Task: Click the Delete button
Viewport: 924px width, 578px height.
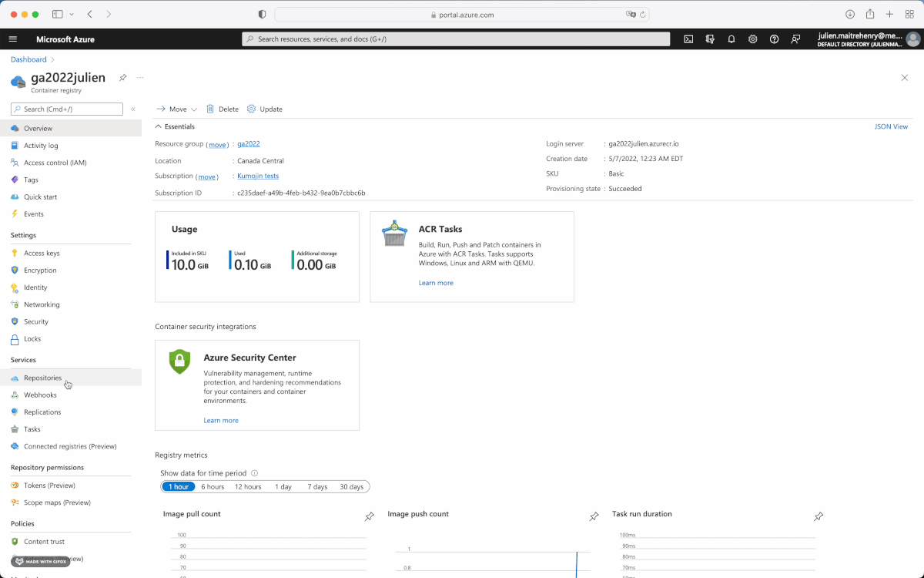Action: coord(223,109)
